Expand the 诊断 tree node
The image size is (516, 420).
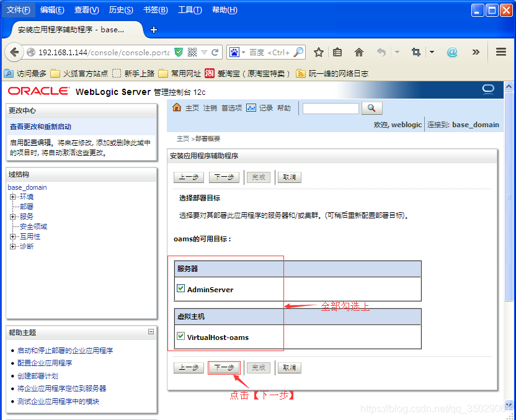(13, 246)
